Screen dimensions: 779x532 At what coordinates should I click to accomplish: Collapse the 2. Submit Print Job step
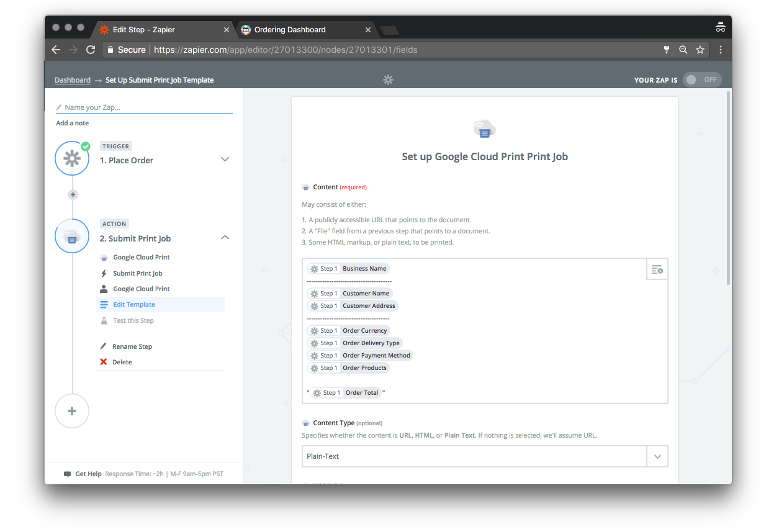[x=225, y=237]
